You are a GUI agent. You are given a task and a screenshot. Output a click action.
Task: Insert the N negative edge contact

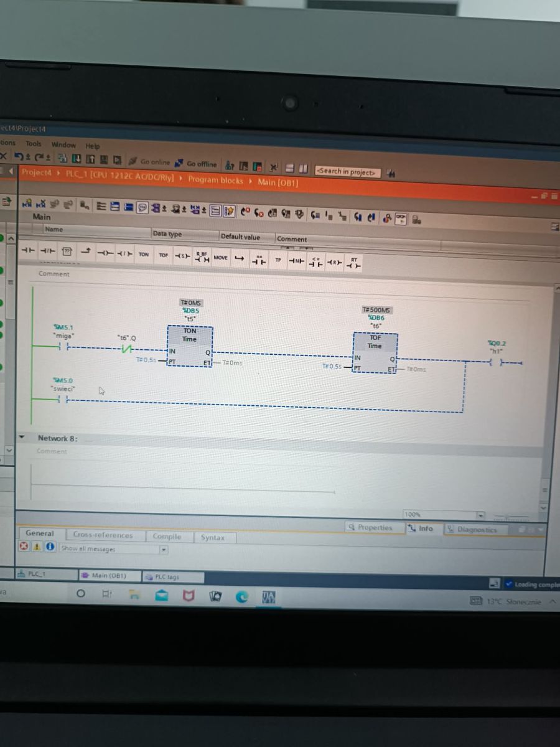[x=296, y=260]
